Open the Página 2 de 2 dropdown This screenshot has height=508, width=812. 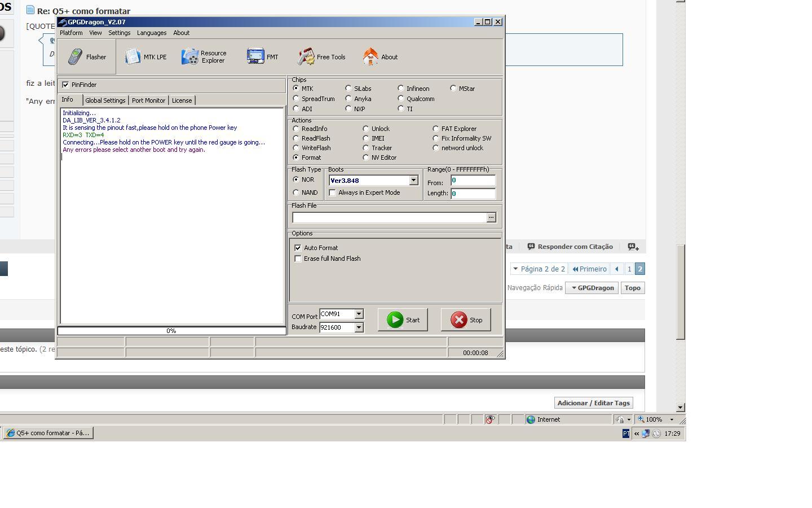point(539,269)
